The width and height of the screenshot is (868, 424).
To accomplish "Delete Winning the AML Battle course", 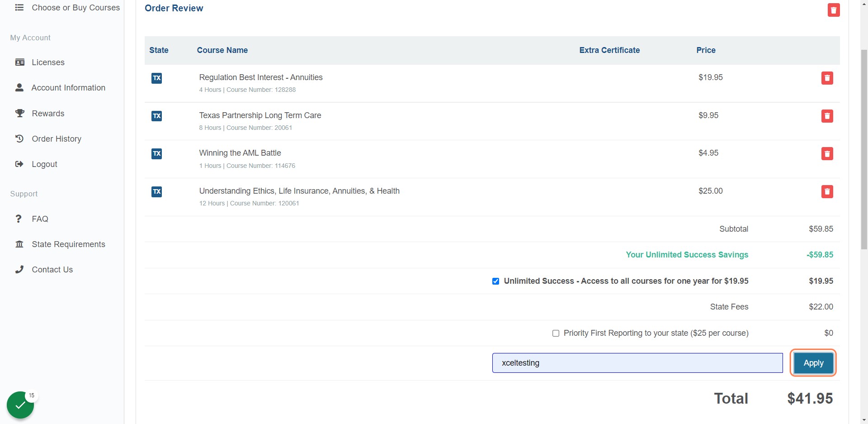I will (827, 154).
